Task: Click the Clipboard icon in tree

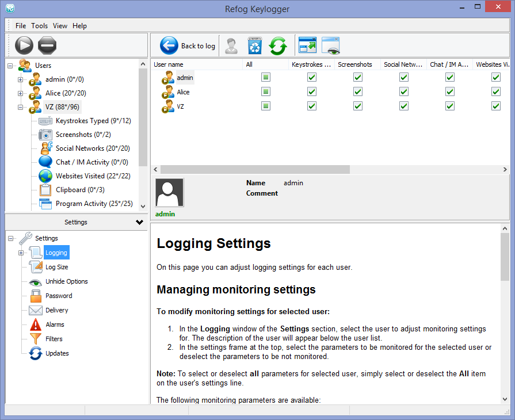Action: (x=45, y=190)
